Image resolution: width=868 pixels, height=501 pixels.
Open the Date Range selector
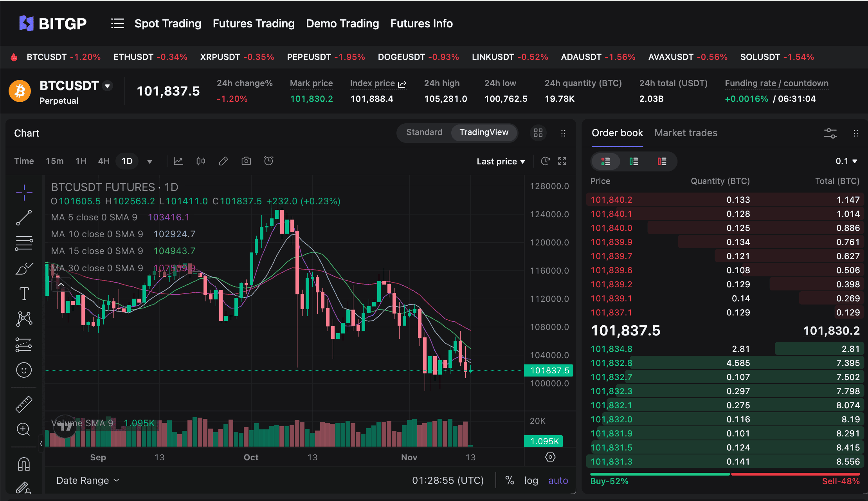(87, 480)
